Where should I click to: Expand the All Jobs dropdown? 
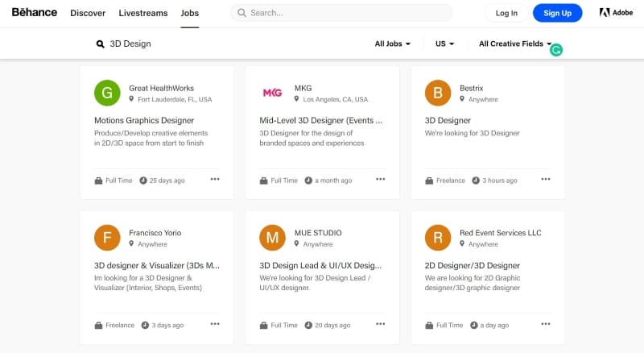(x=392, y=44)
